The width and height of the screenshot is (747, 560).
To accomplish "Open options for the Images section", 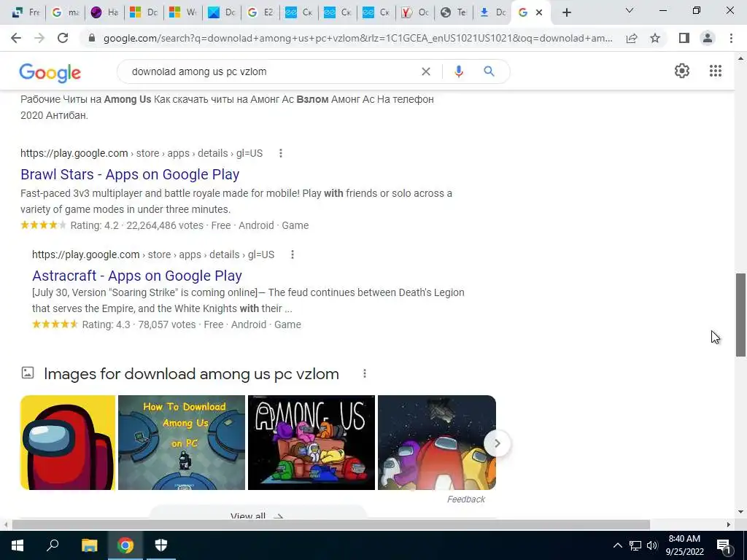I will click(x=365, y=374).
